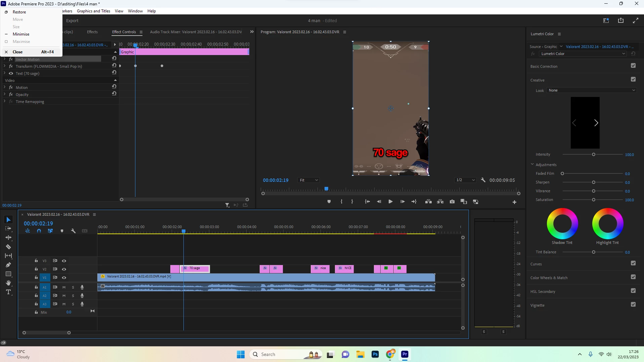Open Chrome from the taskbar
Image resolution: width=644 pixels, height=362 pixels.
[390, 354]
